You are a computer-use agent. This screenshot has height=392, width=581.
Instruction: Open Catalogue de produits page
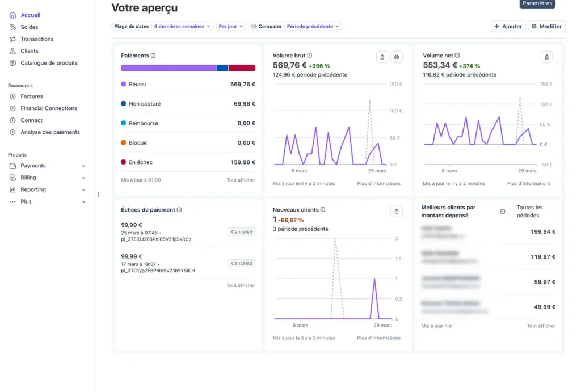[x=49, y=63]
